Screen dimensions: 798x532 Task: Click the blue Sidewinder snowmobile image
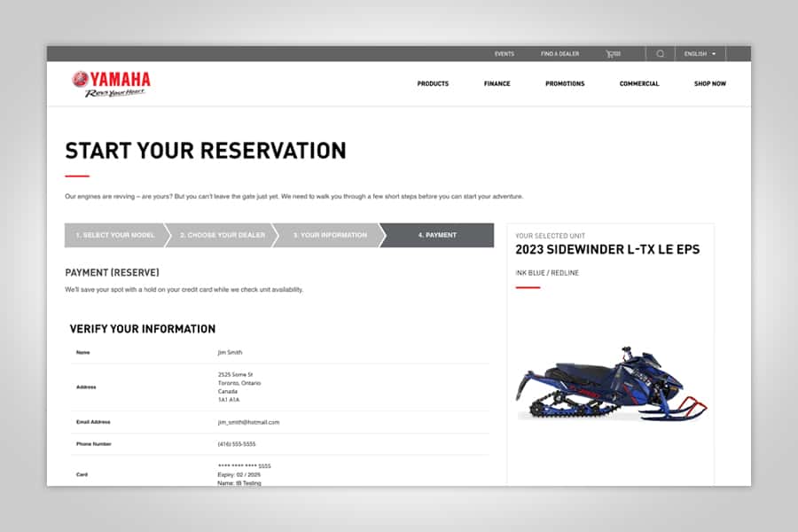point(611,384)
